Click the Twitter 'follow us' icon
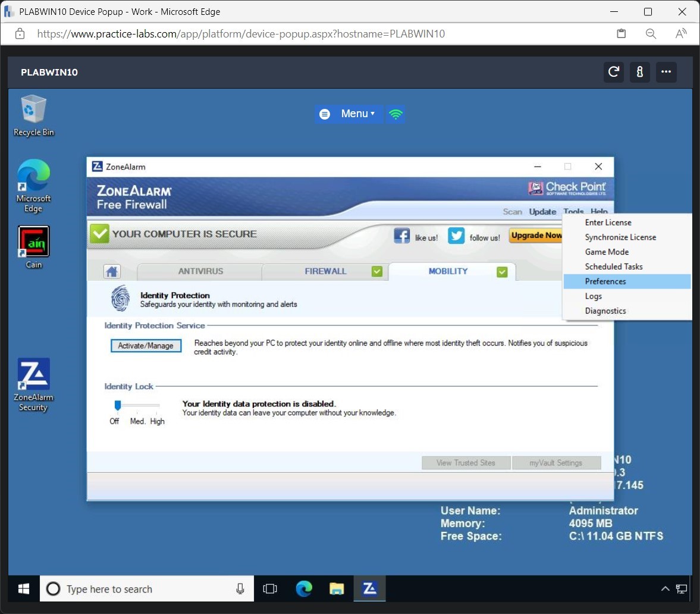 456,236
